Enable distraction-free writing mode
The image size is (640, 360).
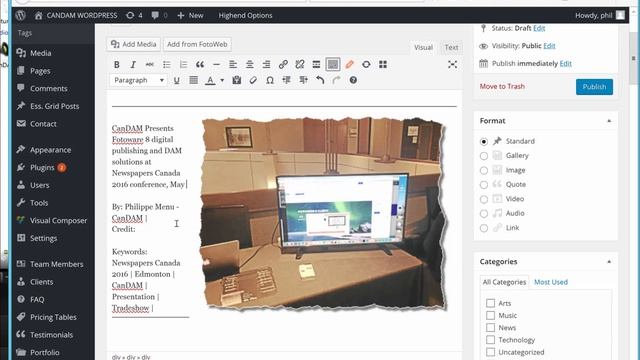pos(452,64)
